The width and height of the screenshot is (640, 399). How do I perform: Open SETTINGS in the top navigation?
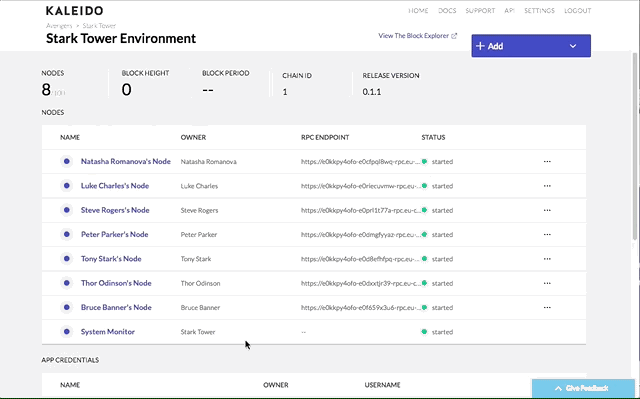539,11
